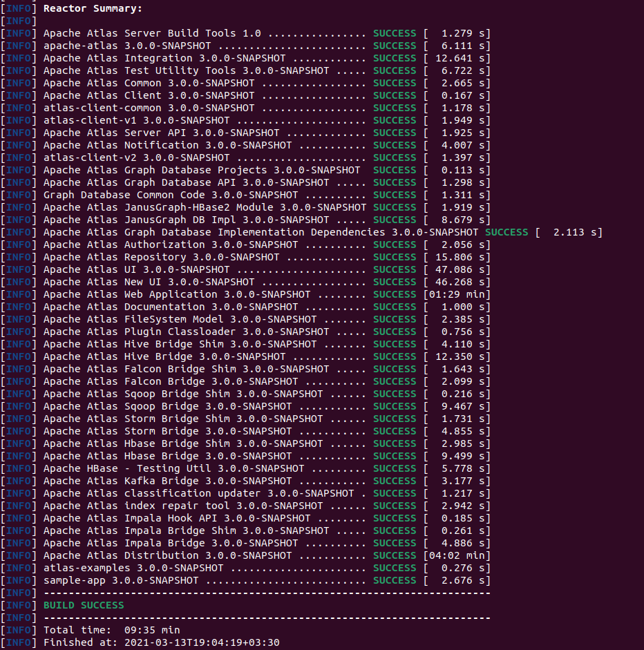
Task: Click 'Apache Atlas Repository 3.0.0-SNAPSHOT' text
Action: [161, 257]
